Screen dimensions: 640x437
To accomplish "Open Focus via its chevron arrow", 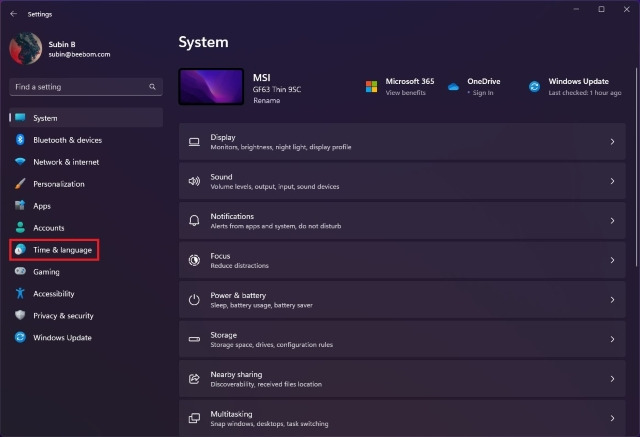I will point(612,260).
